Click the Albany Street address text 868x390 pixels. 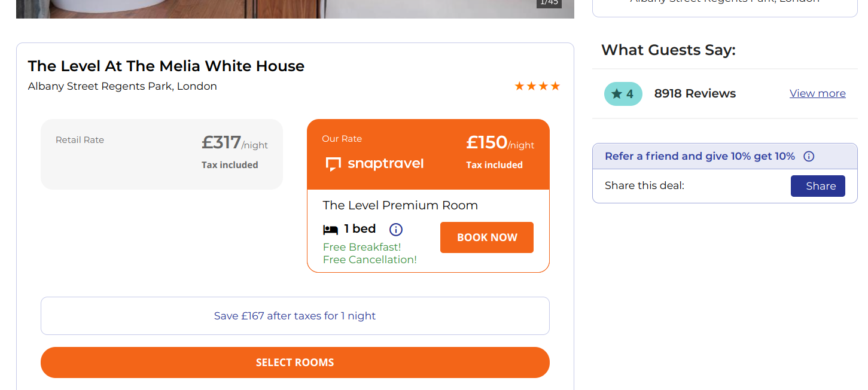click(x=123, y=86)
